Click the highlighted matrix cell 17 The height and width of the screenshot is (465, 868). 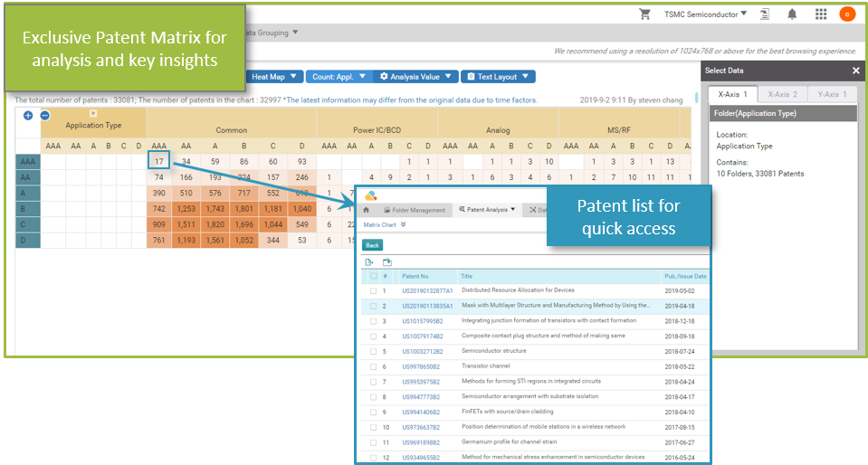point(159,162)
